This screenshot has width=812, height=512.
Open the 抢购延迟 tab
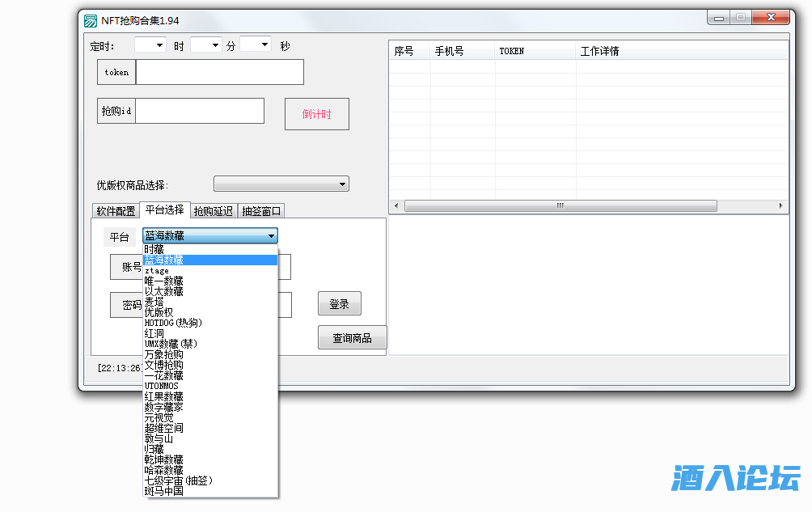coord(214,211)
